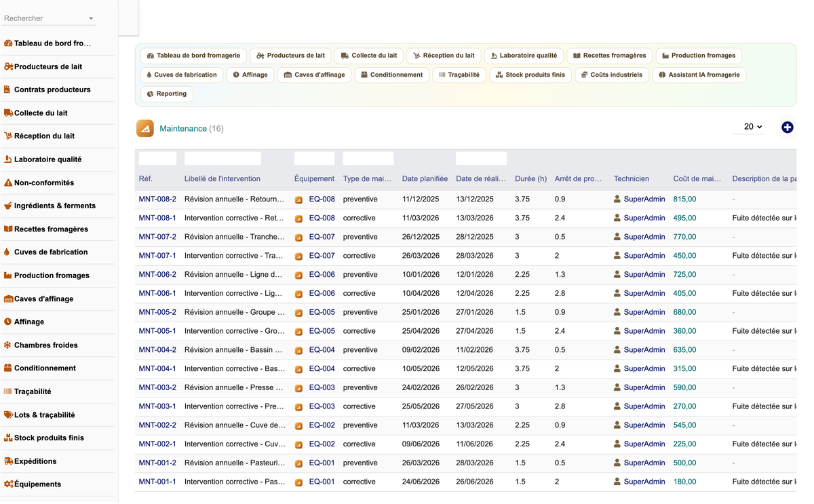Screen dimensions: 814x504
Task: Click the Date de réalisation filter field
Action: (481, 159)
